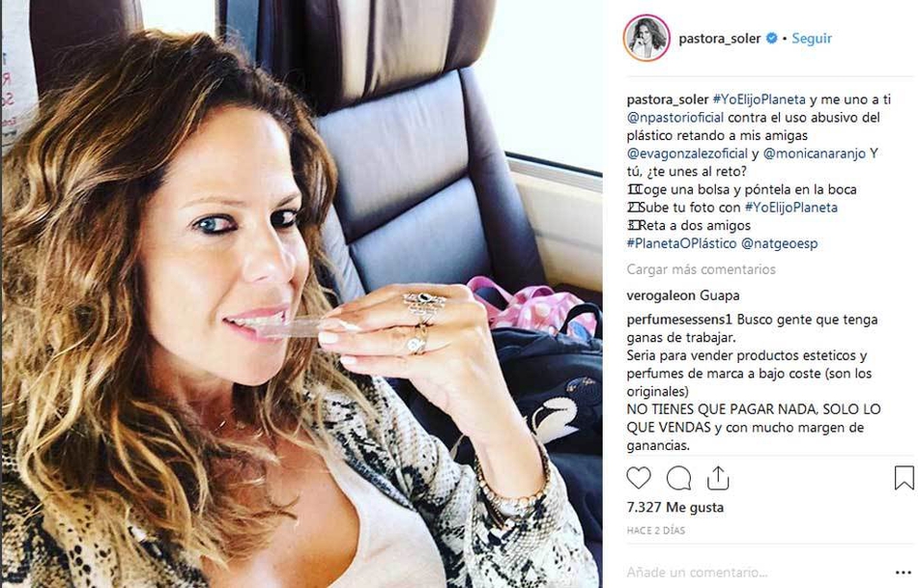The height and width of the screenshot is (588, 918).
Task: Expand Cargar más comentarios
Action: [x=701, y=269]
